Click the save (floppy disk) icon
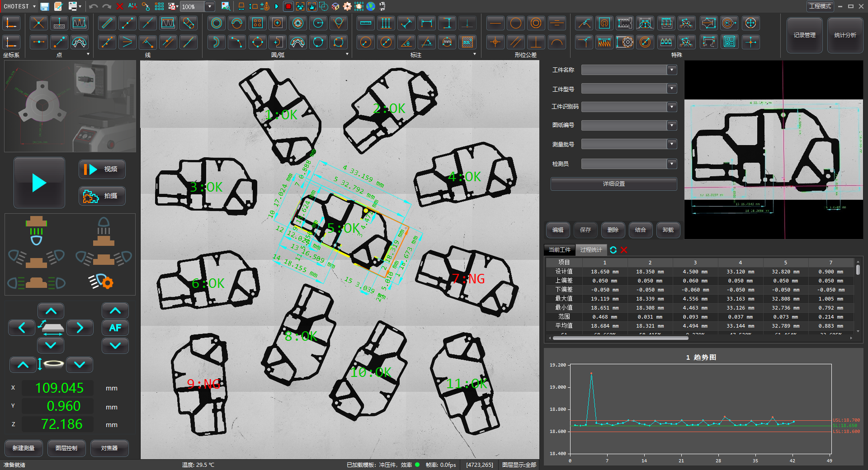This screenshot has width=868, height=470. [x=44, y=6]
